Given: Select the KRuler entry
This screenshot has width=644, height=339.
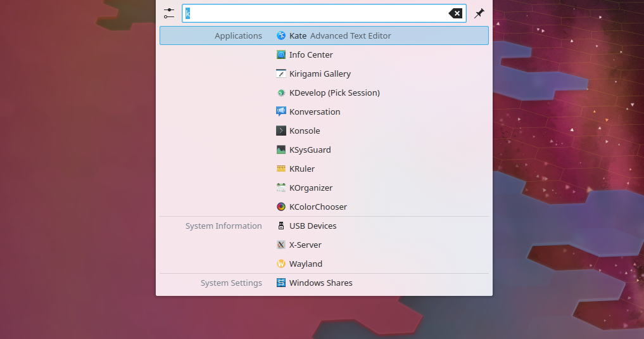Looking at the screenshot, I should [324, 169].
